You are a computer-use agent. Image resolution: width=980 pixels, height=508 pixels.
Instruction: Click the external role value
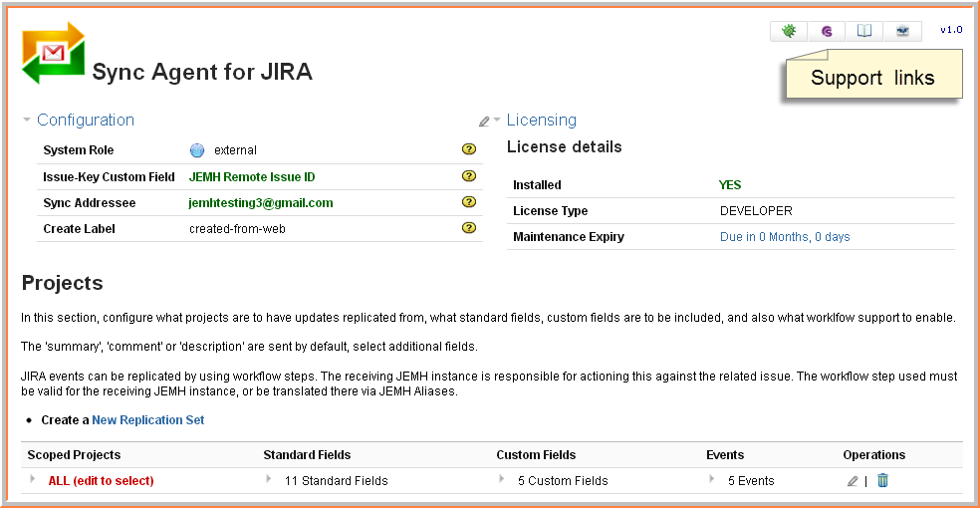pyautogui.click(x=235, y=150)
